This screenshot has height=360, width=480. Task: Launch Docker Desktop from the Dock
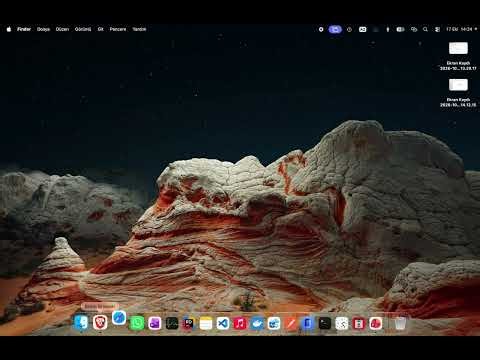point(257,323)
